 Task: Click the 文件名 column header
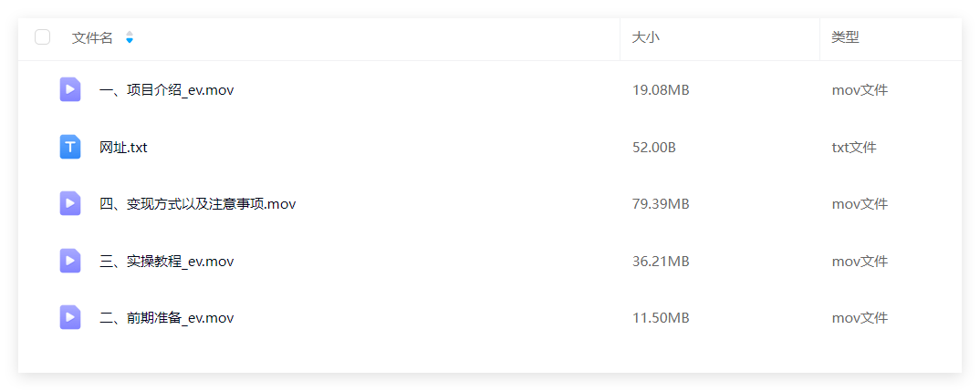point(92,37)
